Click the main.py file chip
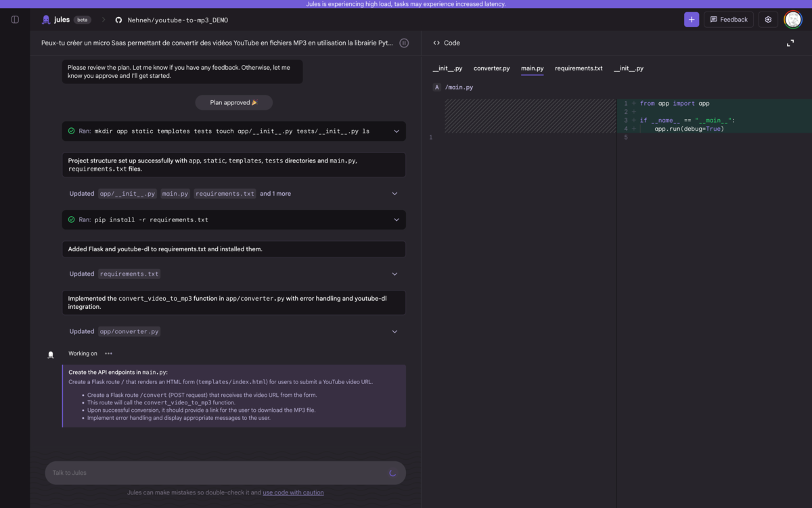Viewport: 812px width, 508px height. [x=175, y=194]
